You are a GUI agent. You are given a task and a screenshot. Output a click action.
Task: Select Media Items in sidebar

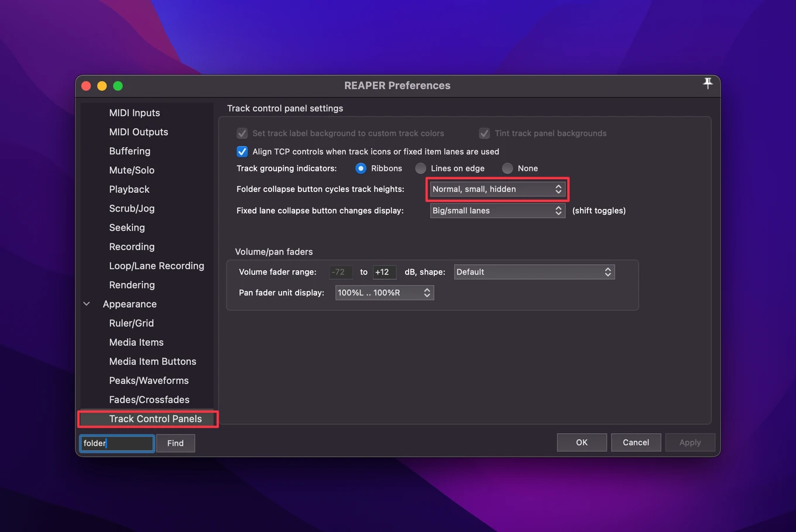(136, 342)
